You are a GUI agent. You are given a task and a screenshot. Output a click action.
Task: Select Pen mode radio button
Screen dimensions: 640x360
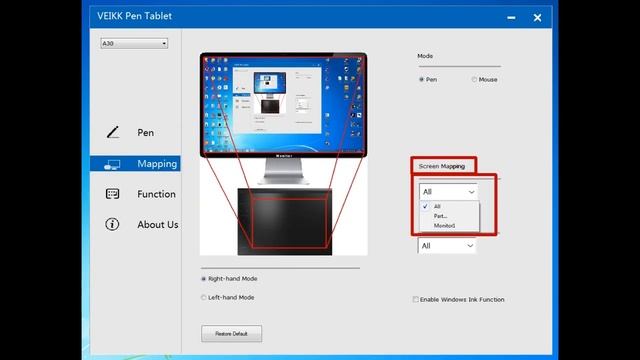tap(421, 80)
